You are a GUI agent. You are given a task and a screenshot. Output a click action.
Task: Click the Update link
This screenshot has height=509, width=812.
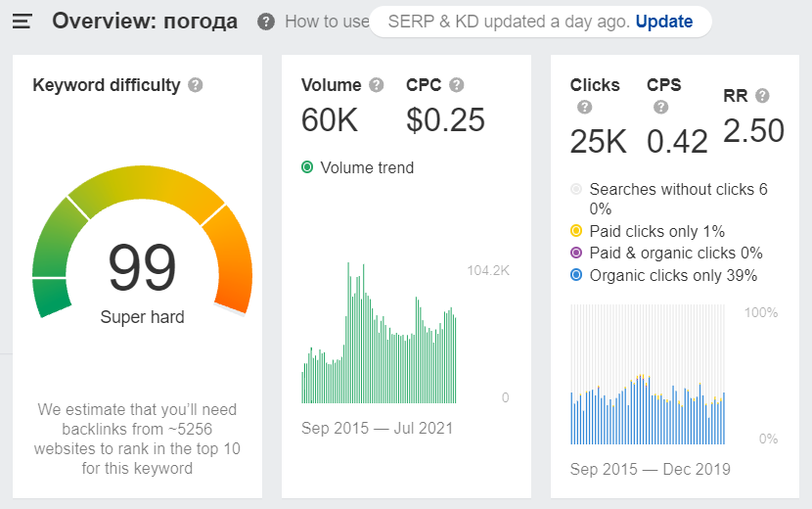(663, 22)
